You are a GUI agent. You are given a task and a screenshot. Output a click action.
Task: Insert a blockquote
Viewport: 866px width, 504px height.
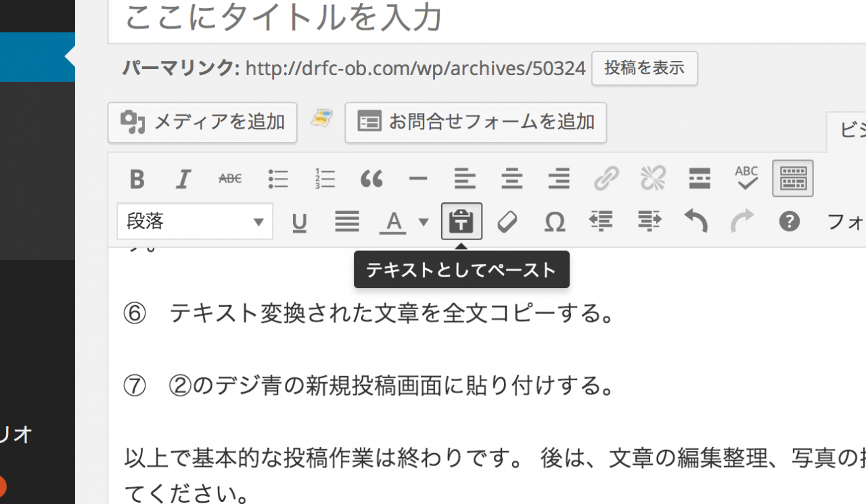pos(371,179)
